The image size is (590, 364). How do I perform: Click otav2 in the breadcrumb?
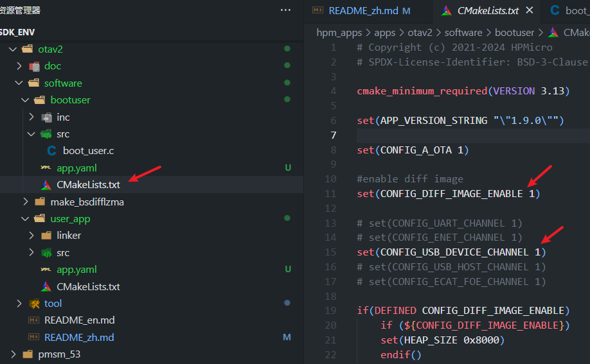[420, 33]
